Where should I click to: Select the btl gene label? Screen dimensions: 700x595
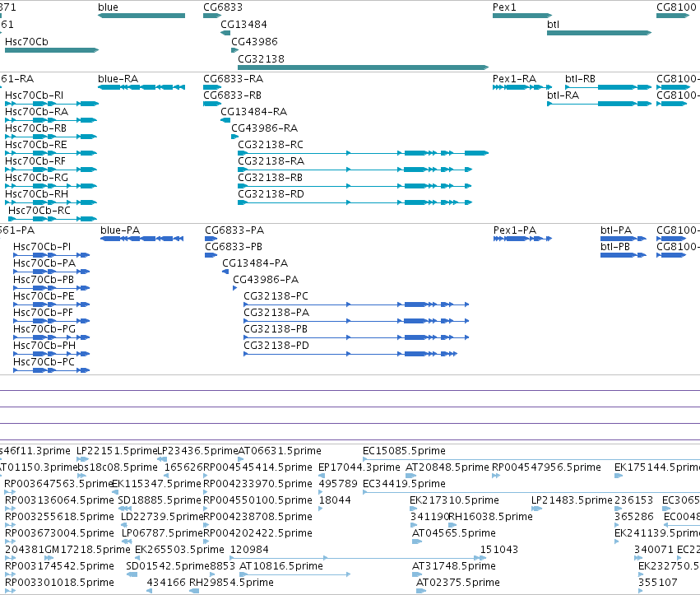click(553, 25)
